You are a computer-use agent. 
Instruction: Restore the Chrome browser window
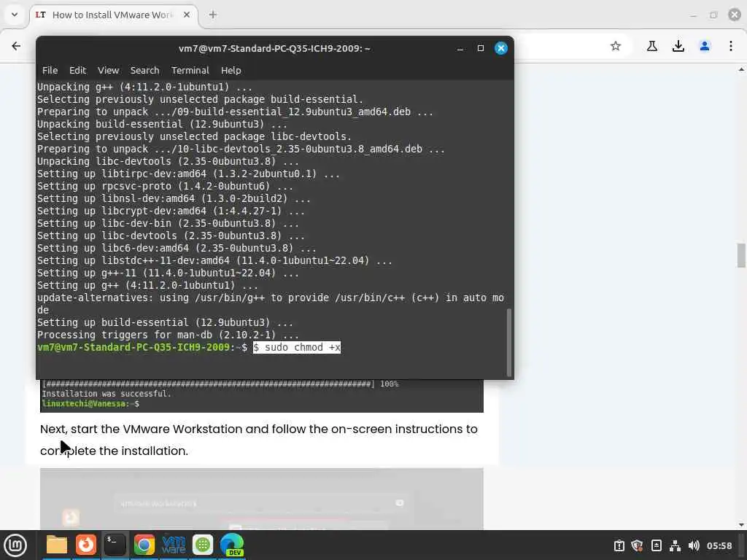point(713,15)
